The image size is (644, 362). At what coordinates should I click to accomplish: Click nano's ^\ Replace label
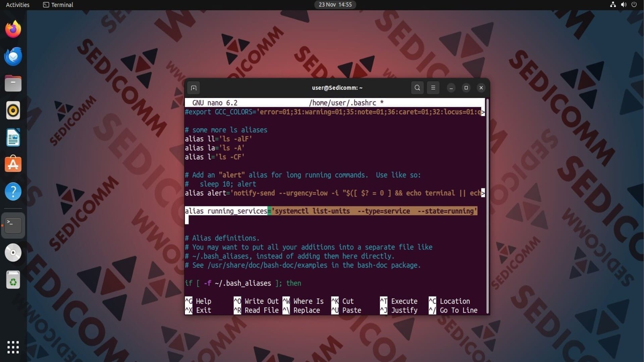(302, 310)
